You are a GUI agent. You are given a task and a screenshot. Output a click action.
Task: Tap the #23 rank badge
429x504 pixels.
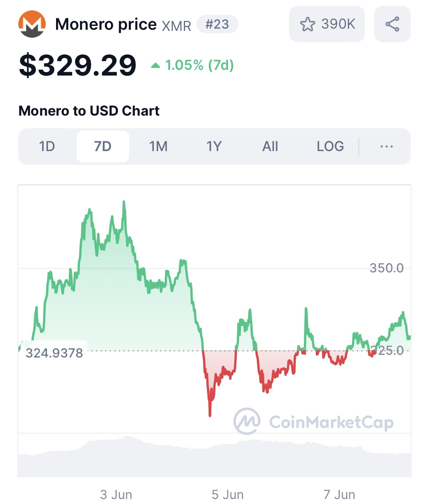(x=217, y=24)
